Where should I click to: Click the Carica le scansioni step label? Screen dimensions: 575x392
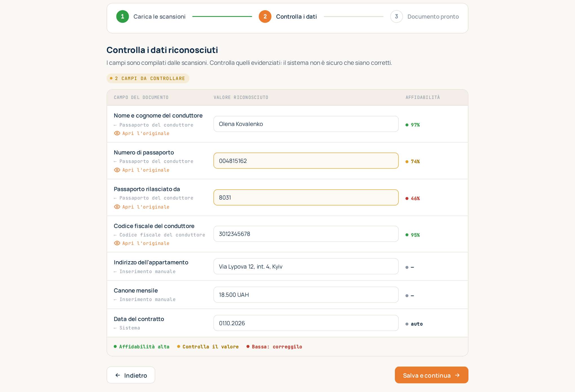coord(160,17)
